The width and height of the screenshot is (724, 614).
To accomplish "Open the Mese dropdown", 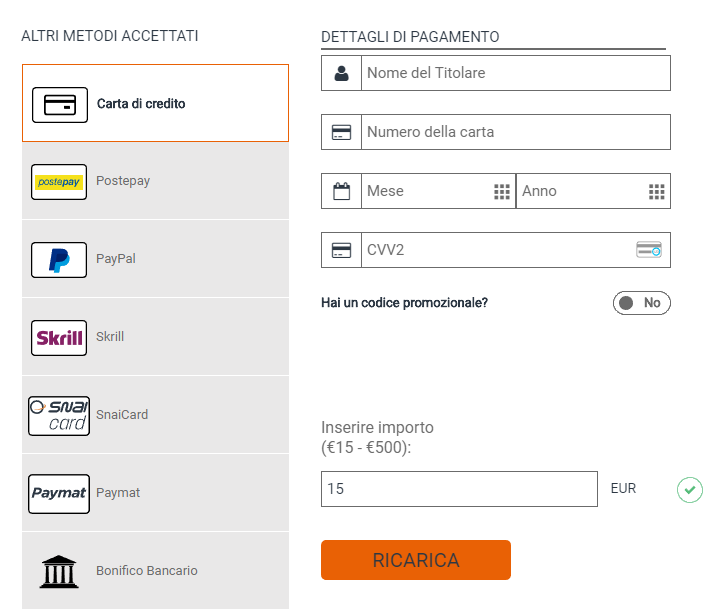I will tap(438, 191).
